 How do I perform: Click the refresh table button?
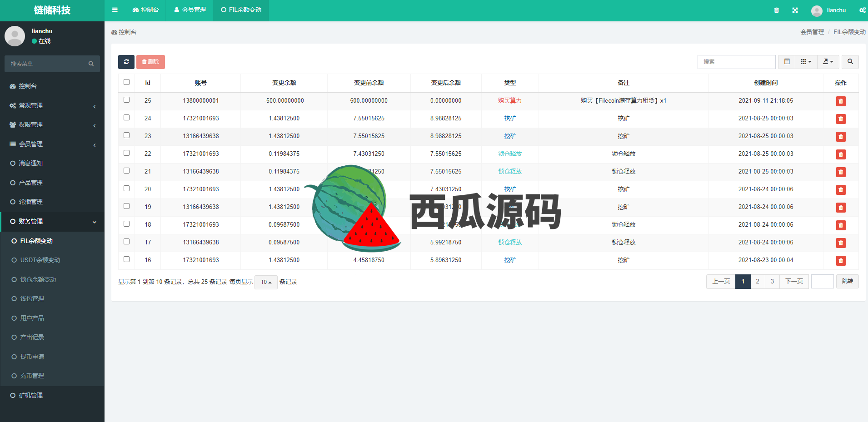click(x=126, y=62)
